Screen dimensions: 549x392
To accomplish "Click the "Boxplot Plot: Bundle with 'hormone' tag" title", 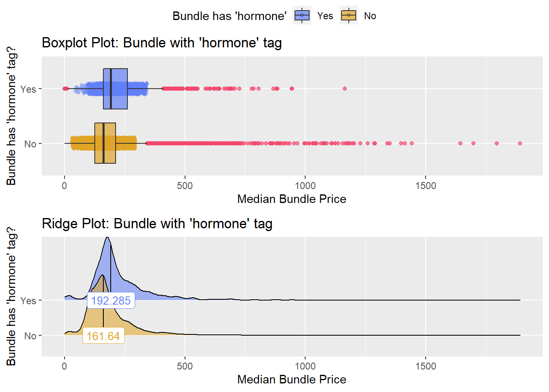I will (162, 43).
